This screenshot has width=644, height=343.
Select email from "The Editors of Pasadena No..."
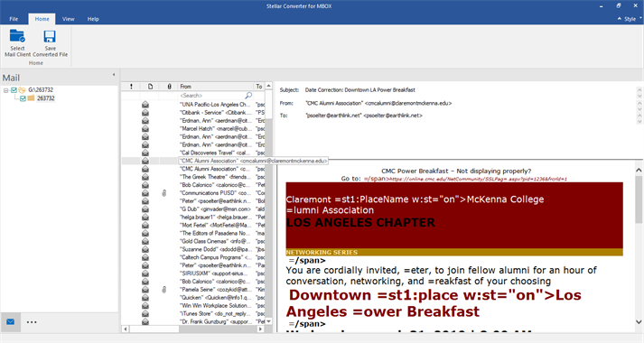(216, 234)
